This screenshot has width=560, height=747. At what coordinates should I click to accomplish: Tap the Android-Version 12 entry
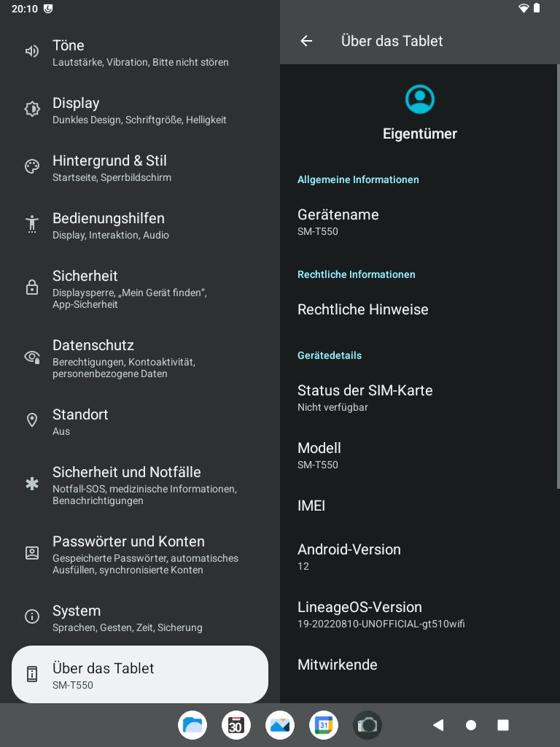pos(419,557)
